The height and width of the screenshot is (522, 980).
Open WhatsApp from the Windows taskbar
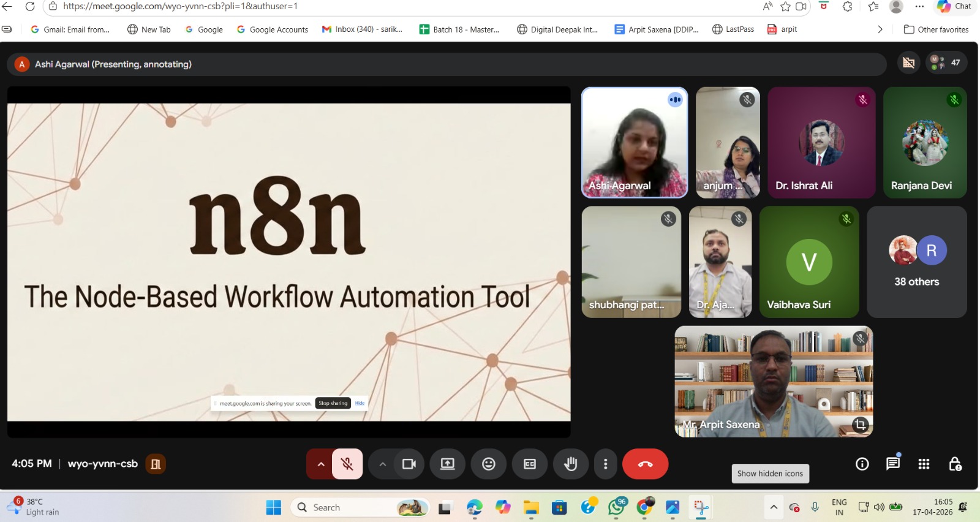click(x=616, y=507)
